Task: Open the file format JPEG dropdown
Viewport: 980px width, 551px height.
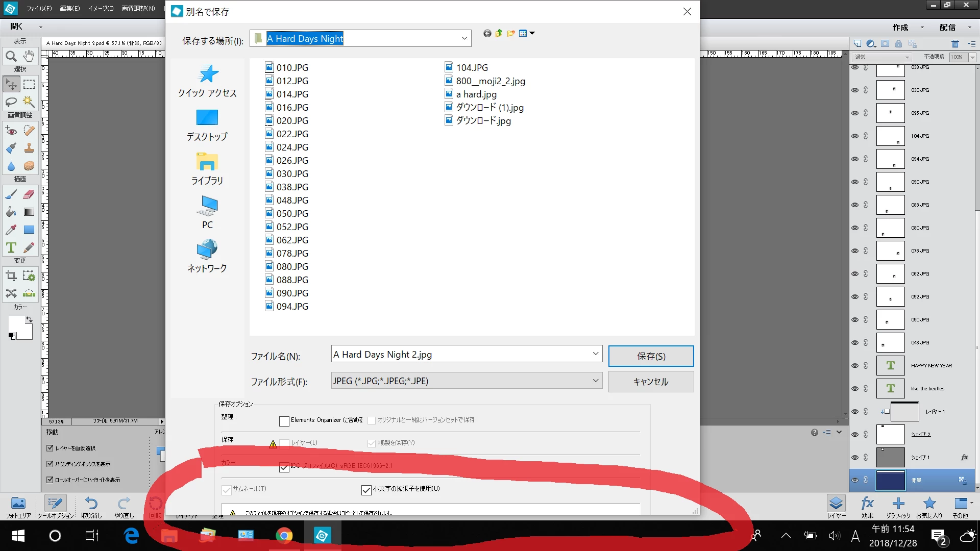Action: point(595,381)
